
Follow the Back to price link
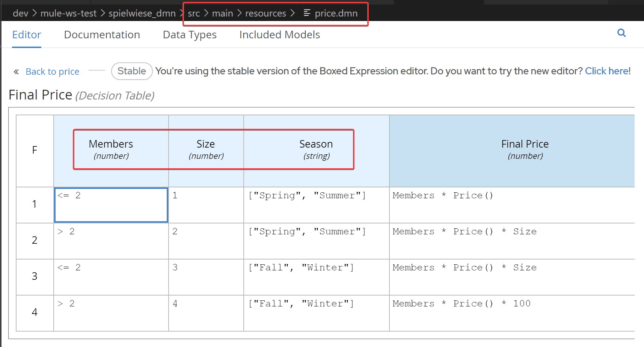[52, 72]
